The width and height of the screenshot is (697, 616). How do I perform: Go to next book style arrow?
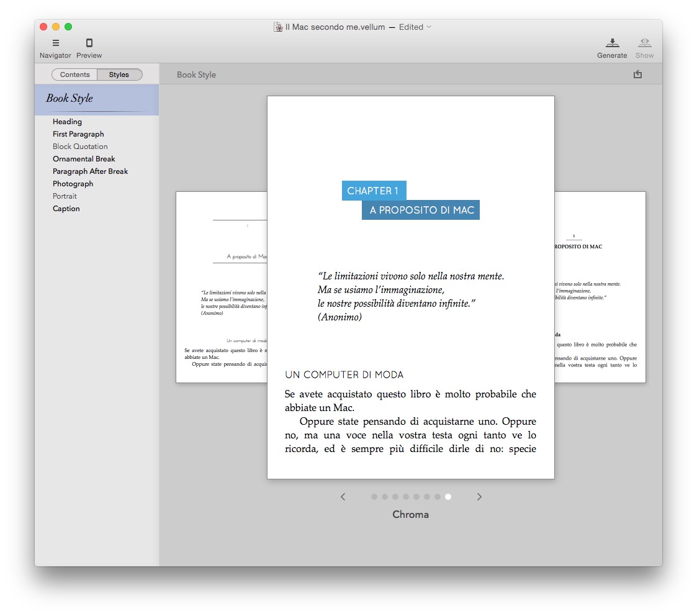[479, 497]
